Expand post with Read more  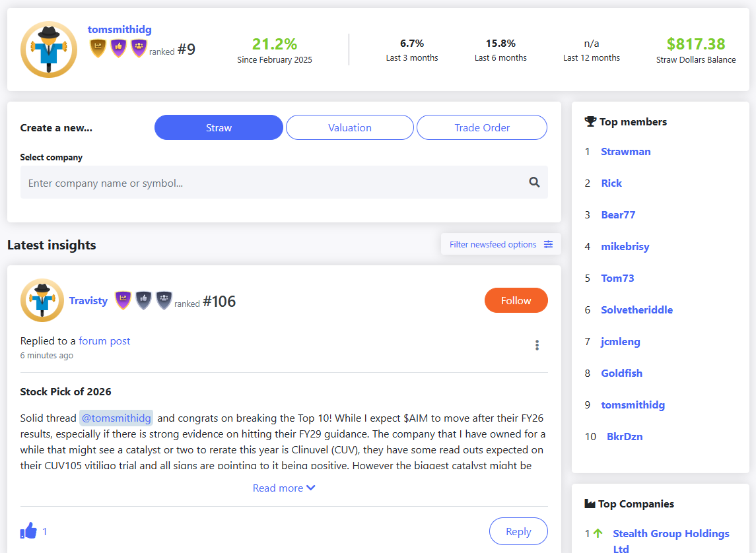point(284,488)
